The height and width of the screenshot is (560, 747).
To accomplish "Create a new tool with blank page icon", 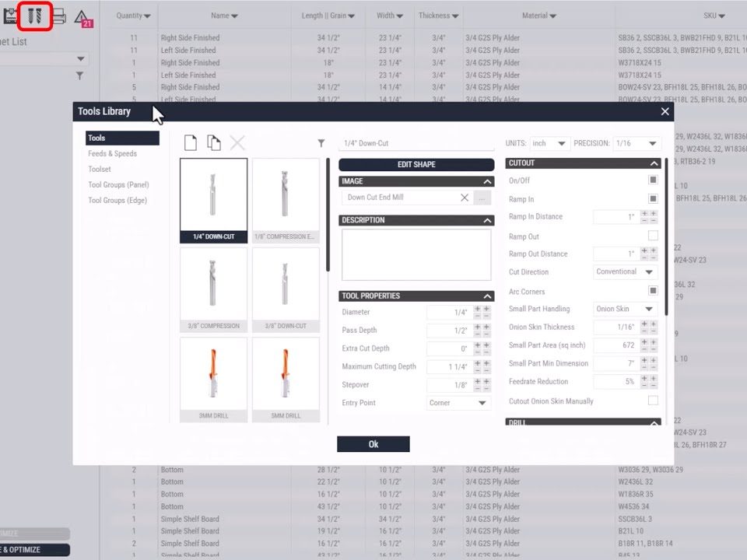I will [x=190, y=142].
